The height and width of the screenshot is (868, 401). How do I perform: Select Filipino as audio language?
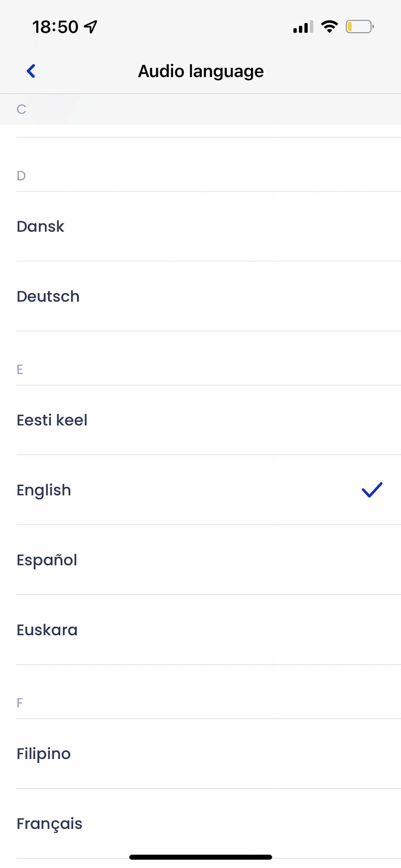(x=44, y=754)
